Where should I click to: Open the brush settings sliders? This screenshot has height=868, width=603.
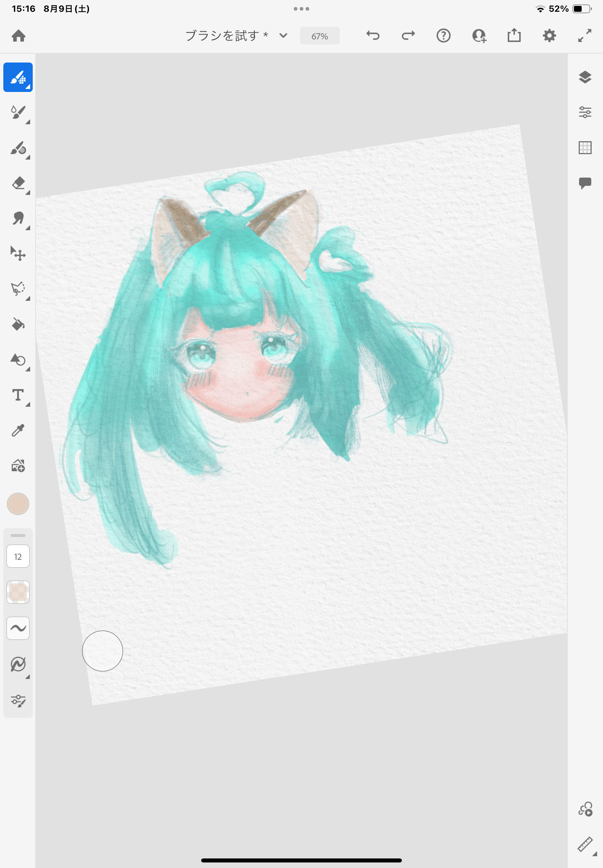pos(18,701)
